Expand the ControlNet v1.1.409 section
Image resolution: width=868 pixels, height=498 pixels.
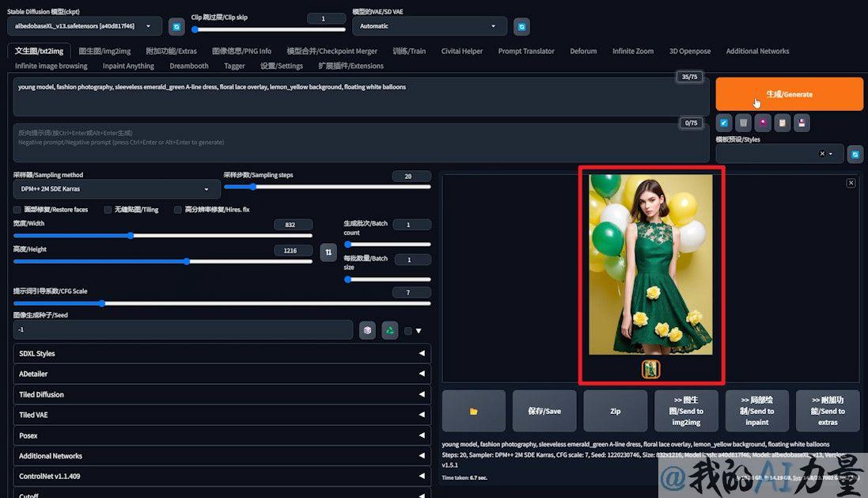[x=222, y=477]
